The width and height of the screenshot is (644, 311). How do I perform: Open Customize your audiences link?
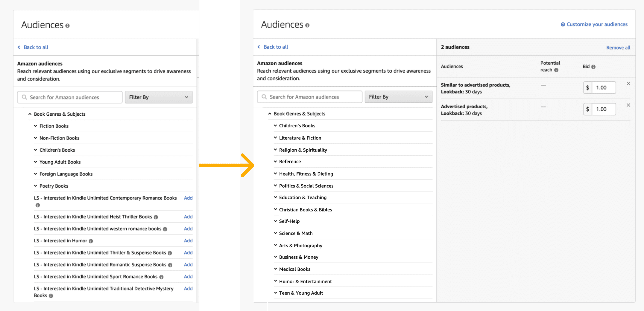[597, 24]
